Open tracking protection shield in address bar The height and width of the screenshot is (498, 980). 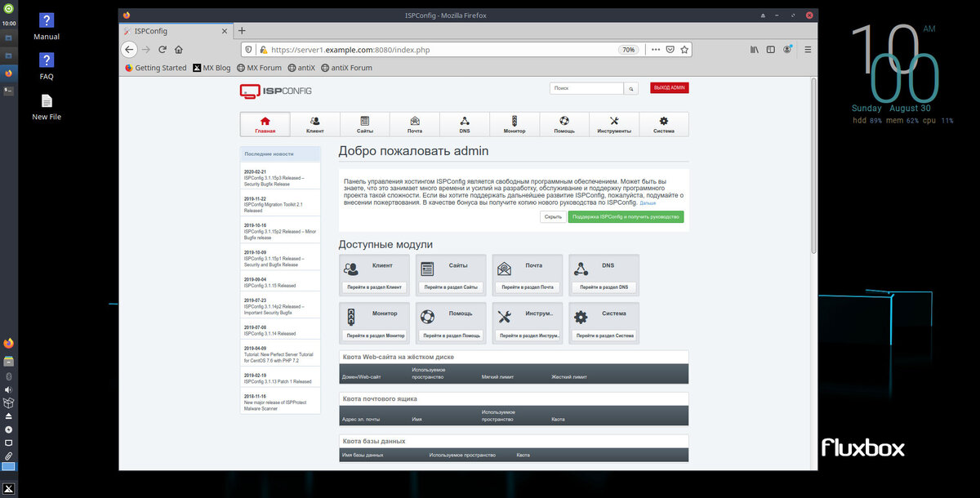[x=250, y=49]
